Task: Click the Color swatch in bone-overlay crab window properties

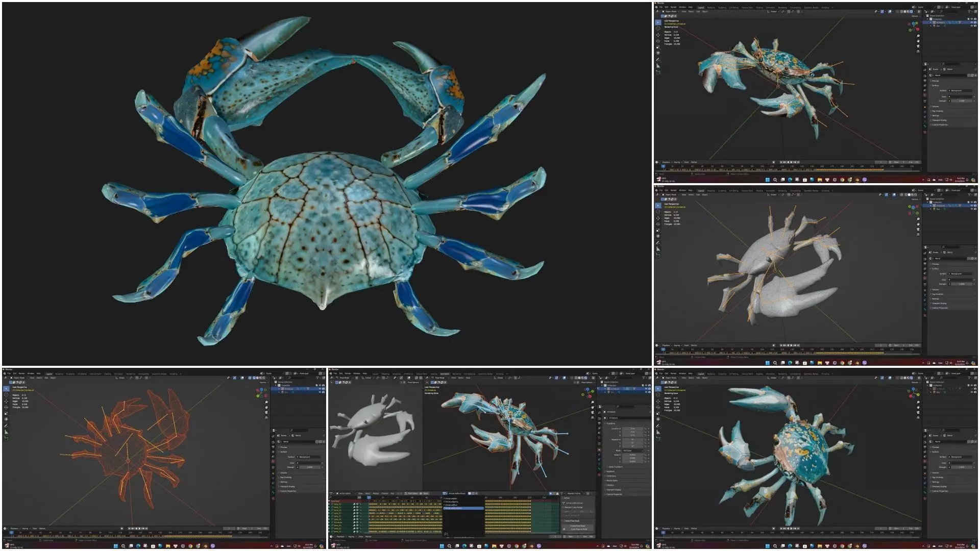Action: (x=961, y=97)
